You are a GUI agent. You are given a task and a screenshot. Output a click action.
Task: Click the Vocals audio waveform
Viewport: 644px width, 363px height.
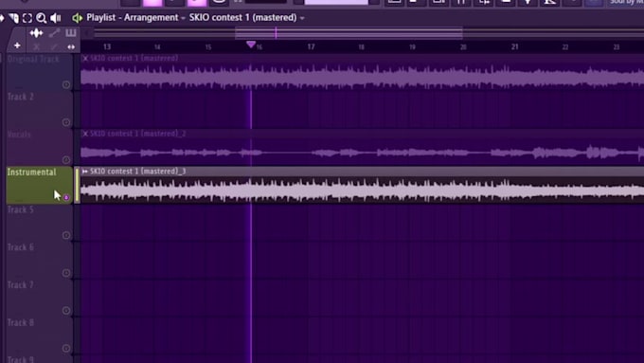(x=362, y=153)
